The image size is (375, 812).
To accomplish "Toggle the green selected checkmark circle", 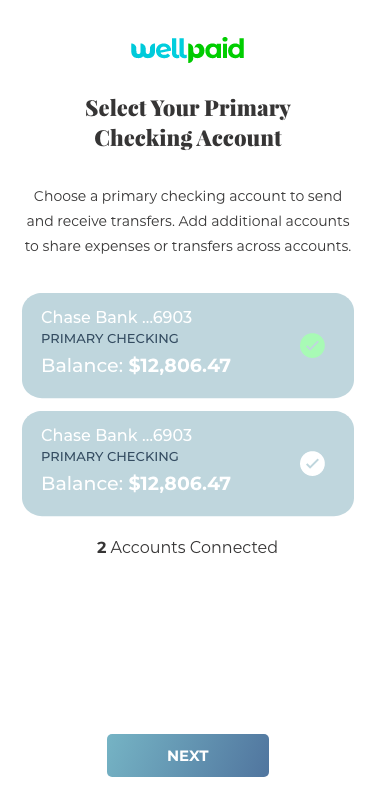I will click(312, 345).
